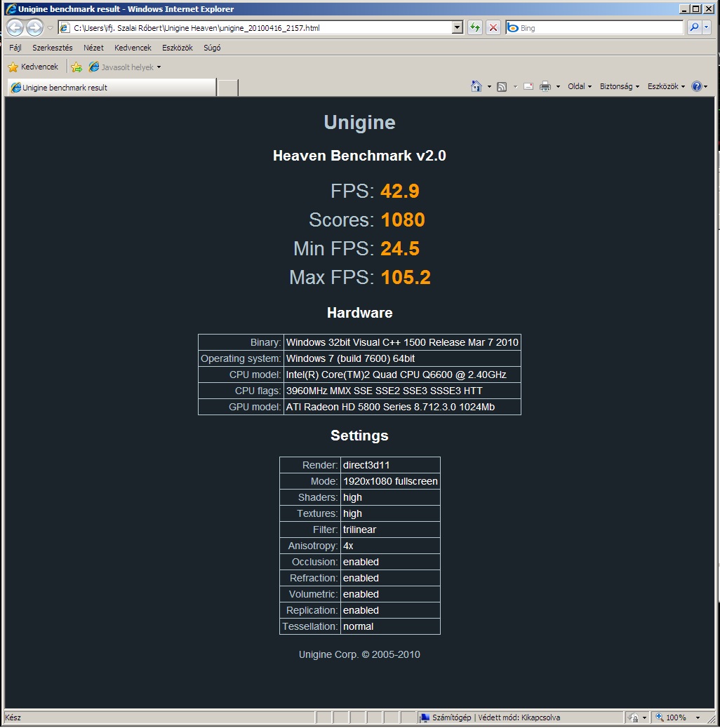Screen dimensions: 720x728
Task: Expand the Home button dropdown arrow
Action: pos(489,87)
